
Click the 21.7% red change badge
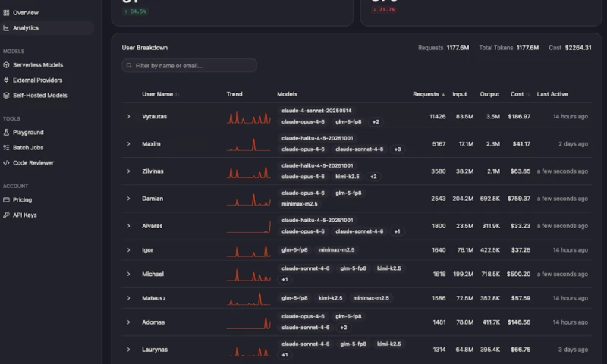tap(384, 10)
